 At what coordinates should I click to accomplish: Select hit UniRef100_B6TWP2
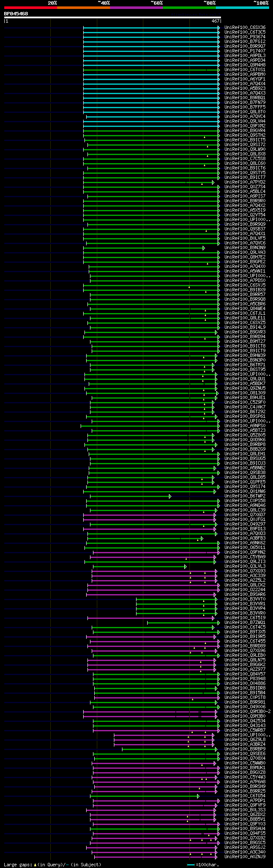pyautogui.click(x=245, y=496)
